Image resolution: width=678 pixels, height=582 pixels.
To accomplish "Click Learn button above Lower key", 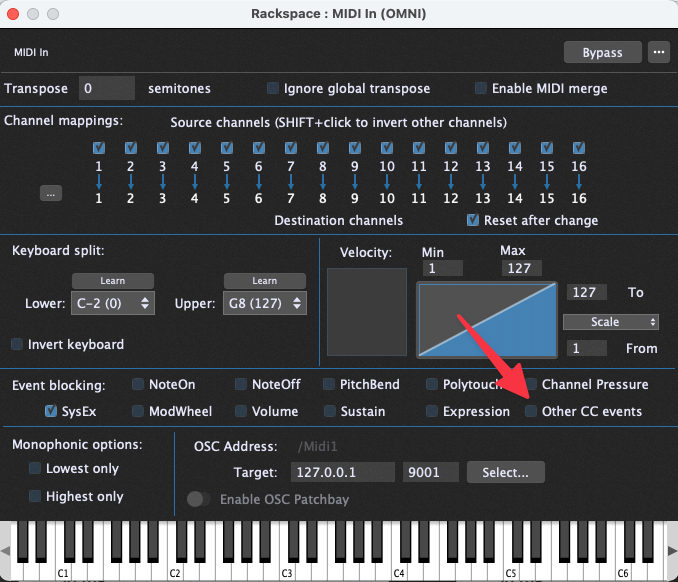I will coord(112,281).
